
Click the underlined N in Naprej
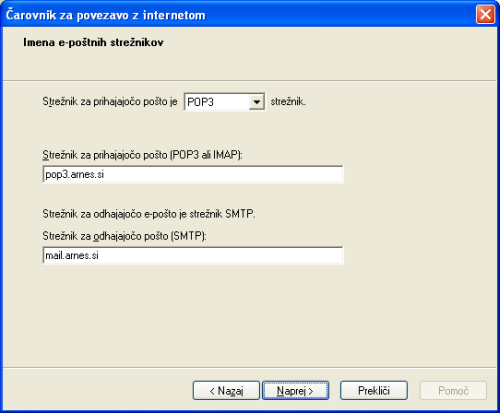coord(280,390)
